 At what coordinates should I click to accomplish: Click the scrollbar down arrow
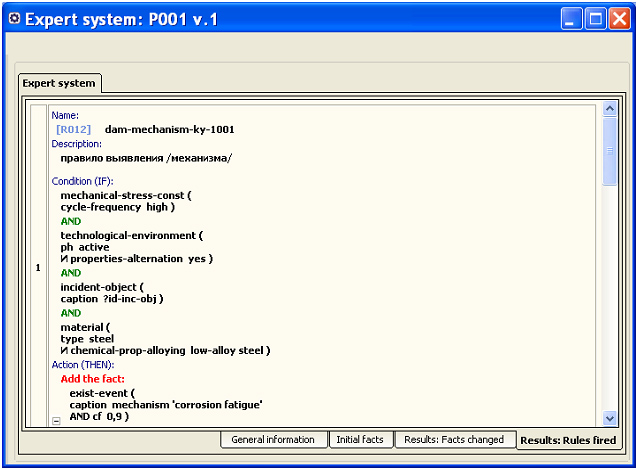[610, 418]
